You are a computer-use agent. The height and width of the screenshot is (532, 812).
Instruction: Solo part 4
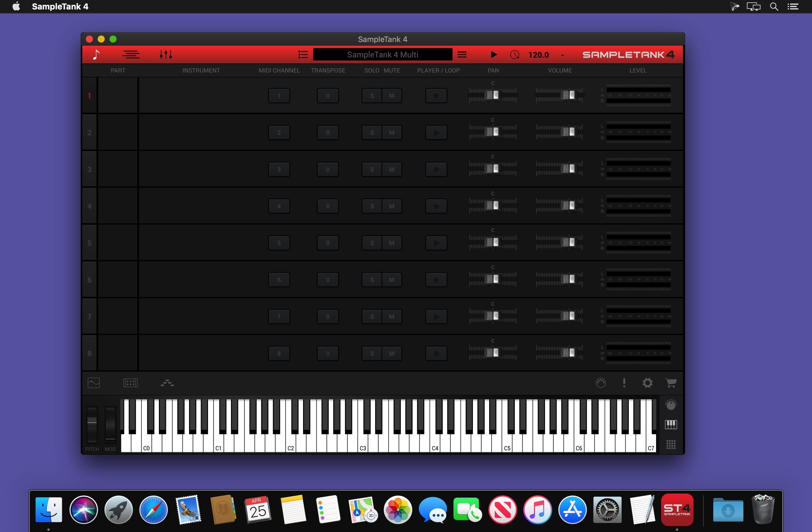(x=372, y=206)
